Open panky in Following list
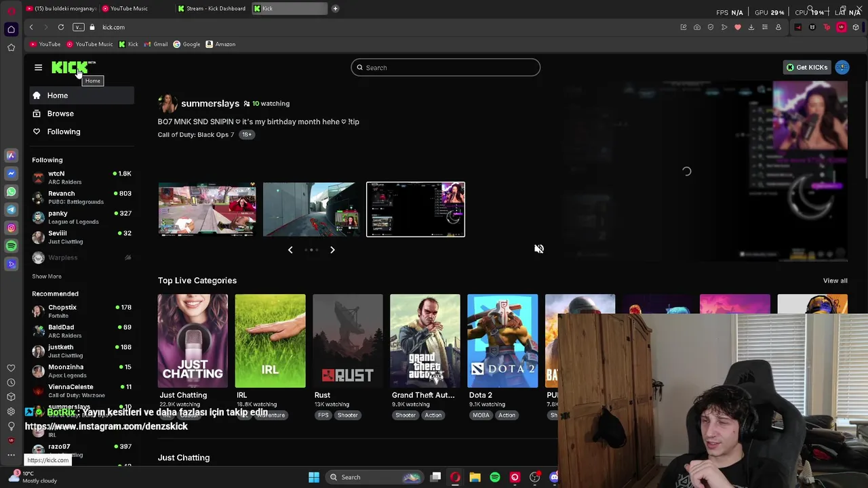 pyautogui.click(x=82, y=217)
